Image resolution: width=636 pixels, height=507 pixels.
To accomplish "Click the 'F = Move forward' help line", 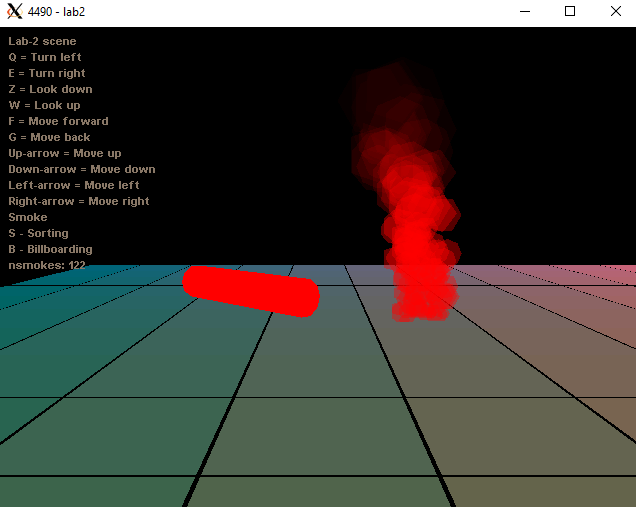I will pyautogui.click(x=58, y=121).
